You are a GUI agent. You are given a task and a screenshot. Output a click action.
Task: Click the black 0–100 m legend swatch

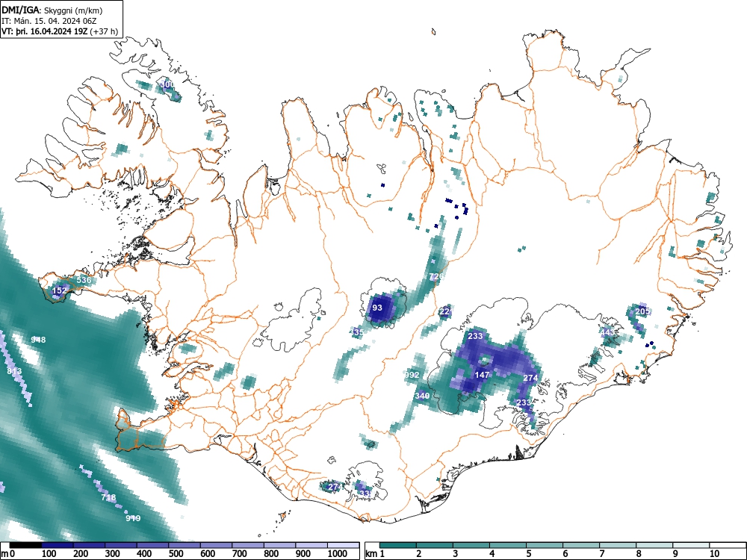pyautogui.click(x=25, y=545)
